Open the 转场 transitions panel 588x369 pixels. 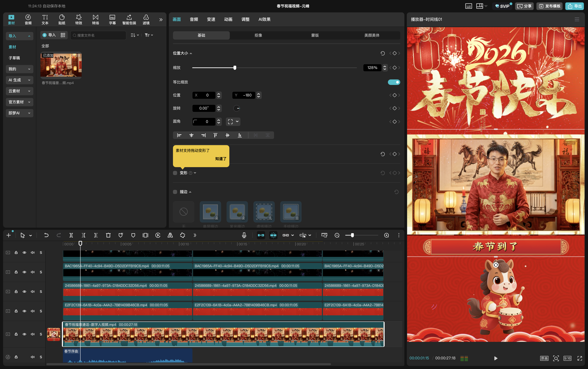pos(95,19)
